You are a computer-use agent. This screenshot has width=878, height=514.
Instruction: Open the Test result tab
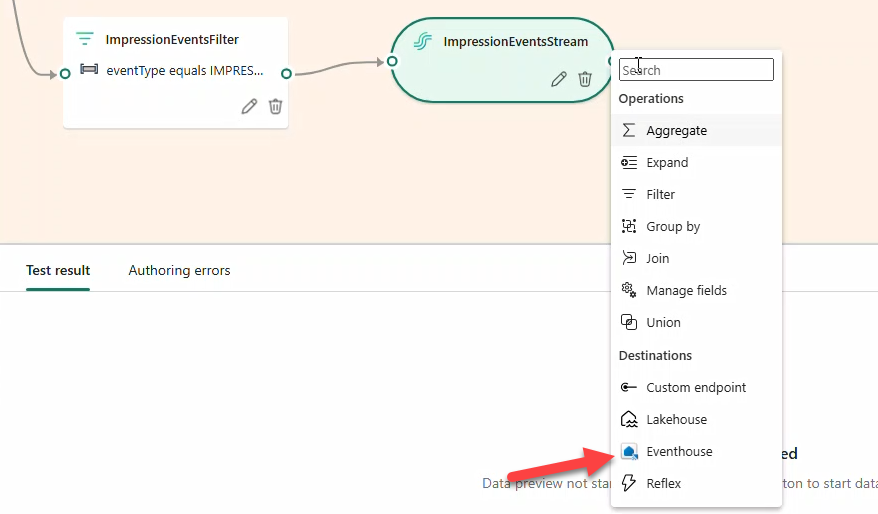58,271
